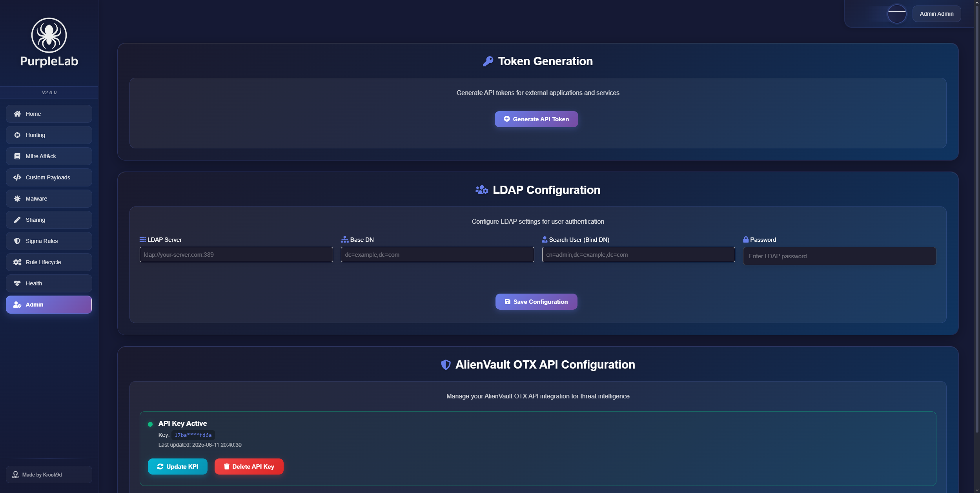Click the Admin user-lock icon
980x493 pixels.
coord(17,305)
